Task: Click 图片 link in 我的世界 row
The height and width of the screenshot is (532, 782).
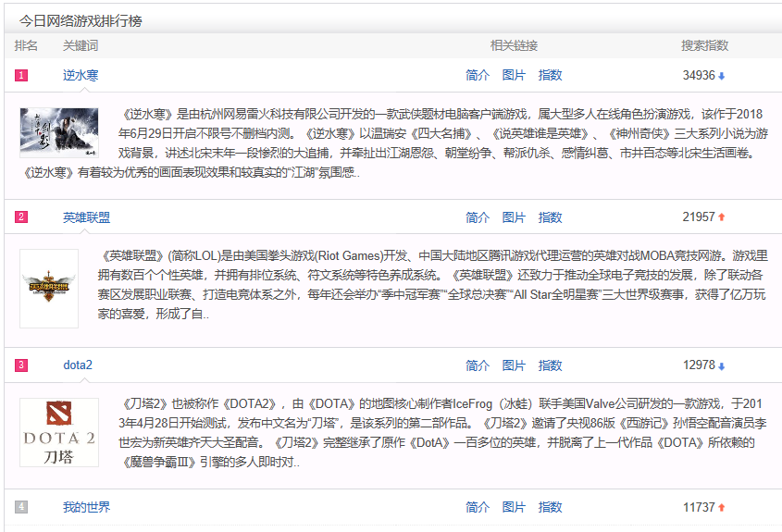Action: [514, 507]
